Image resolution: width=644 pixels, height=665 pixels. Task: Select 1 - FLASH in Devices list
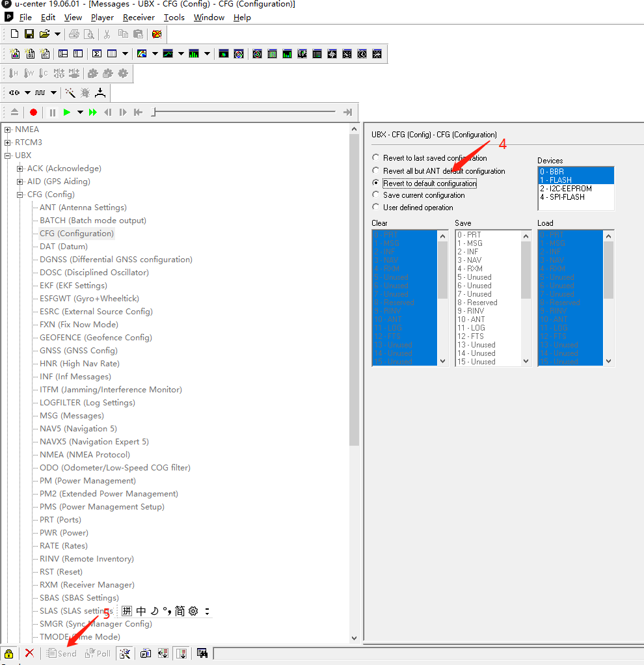click(576, 180)
